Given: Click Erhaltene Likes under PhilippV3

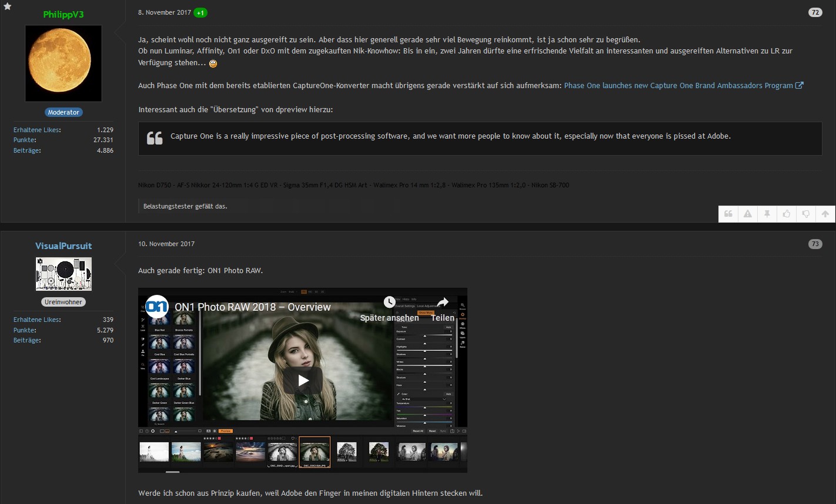Looking at the screenshot, I should click(x=37, y=130).
